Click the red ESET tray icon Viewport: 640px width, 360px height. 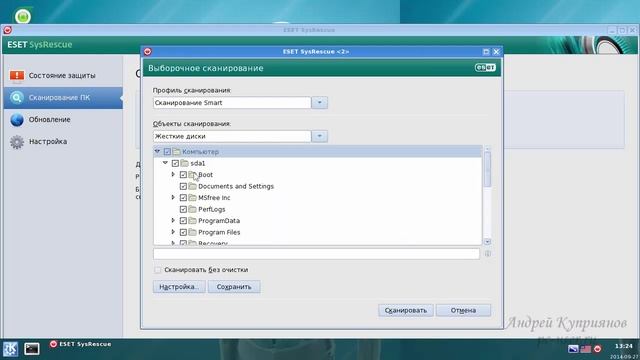point(598,349)
